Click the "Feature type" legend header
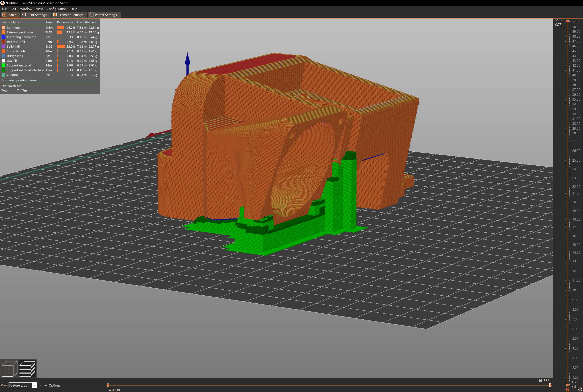Screen dimensions: 583x392 (10, 22)
